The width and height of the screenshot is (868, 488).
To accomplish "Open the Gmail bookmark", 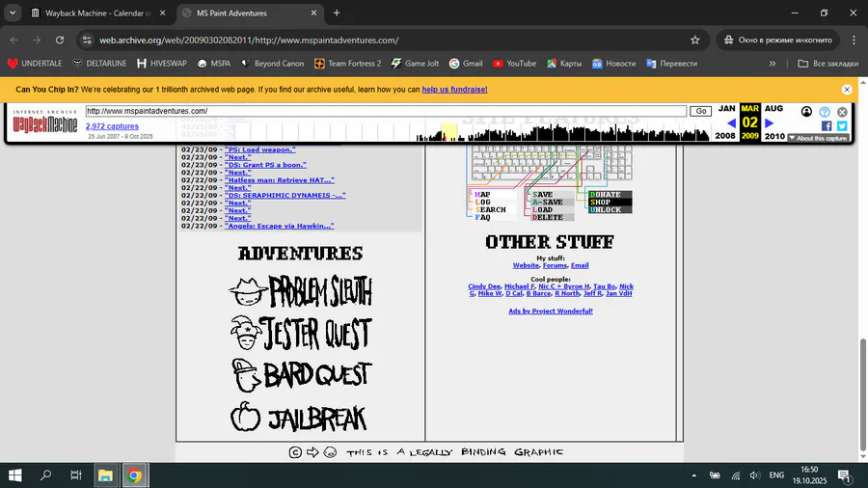I will pyautogui.click(x=466, y=64).
